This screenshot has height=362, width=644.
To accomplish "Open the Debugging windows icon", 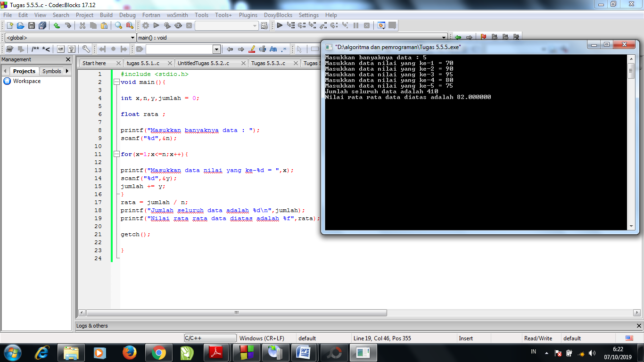I will click(381, 25).
